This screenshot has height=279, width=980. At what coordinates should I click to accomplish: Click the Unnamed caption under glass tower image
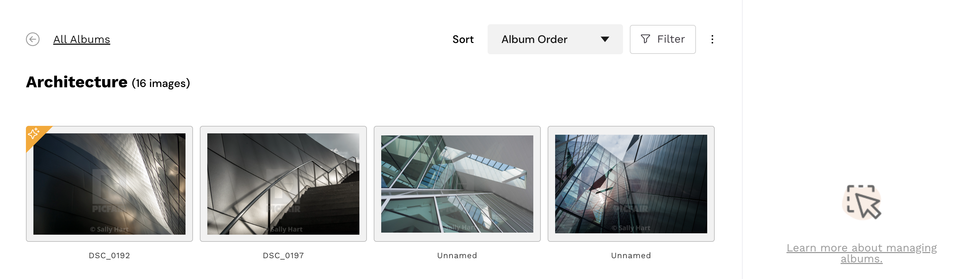pos(631,255)
